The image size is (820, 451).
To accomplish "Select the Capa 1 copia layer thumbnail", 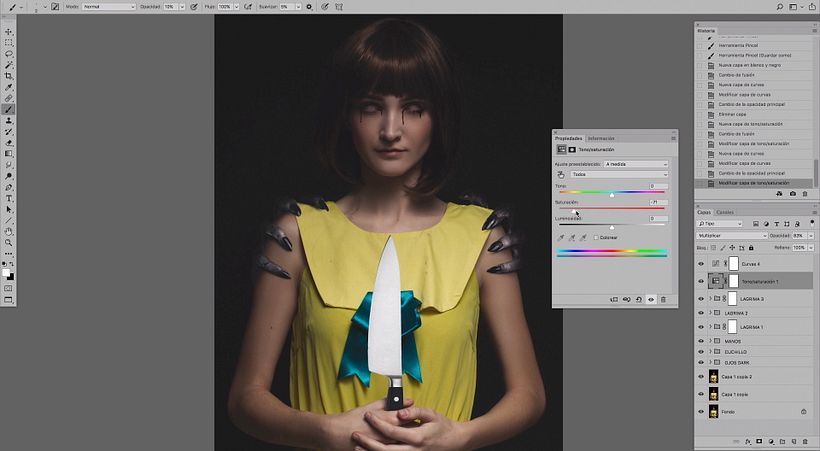I will click(713, 394).
